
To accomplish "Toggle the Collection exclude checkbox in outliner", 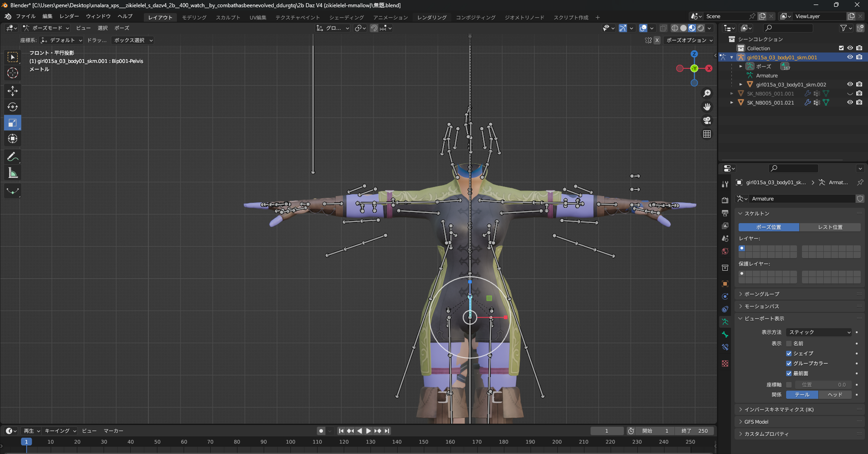I will click(841, 48).
